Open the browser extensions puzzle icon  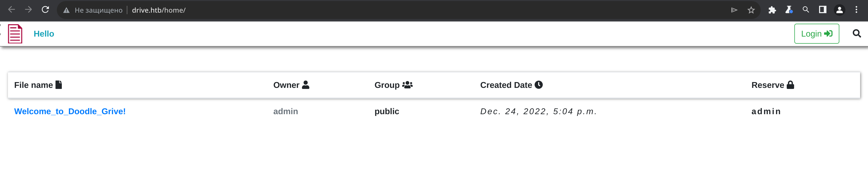(772, 10)
